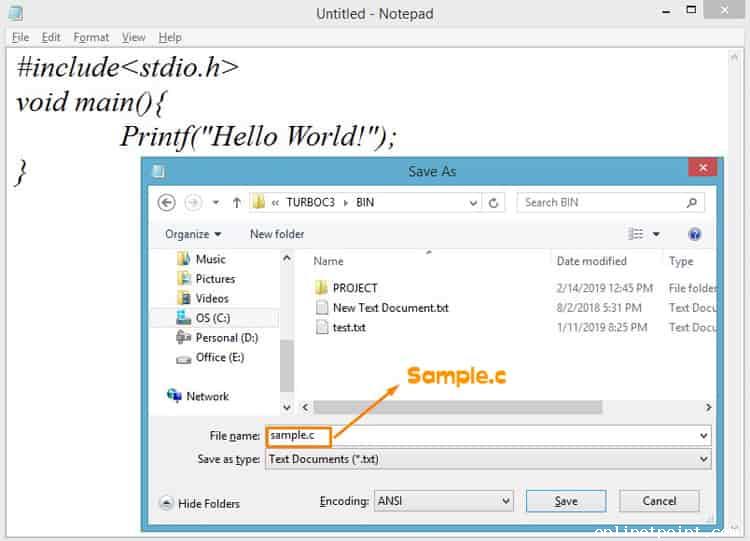Select Office (E:) drive
This screenshot has height=541, width=750.
click(220, 357)
